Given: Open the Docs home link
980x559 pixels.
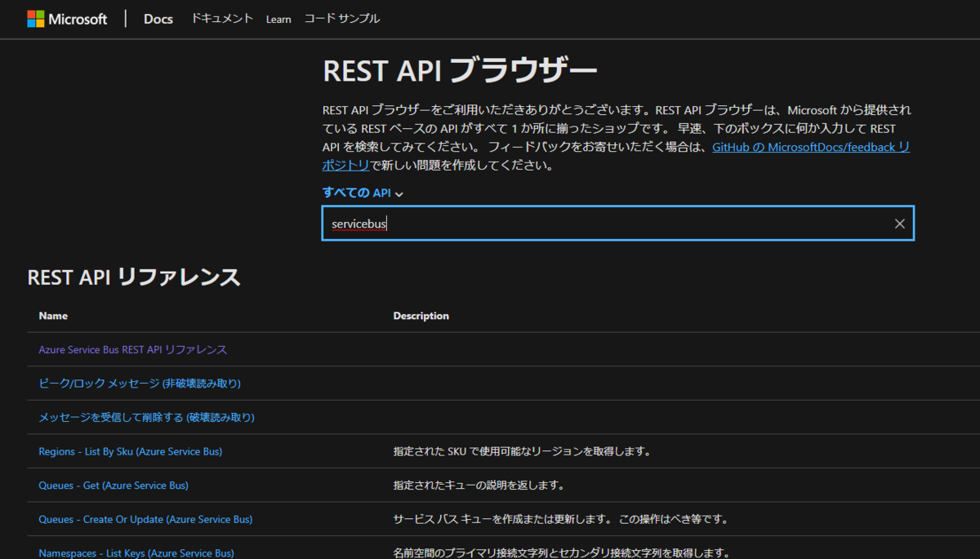Looking at the screenshot, I should point(158,19).
